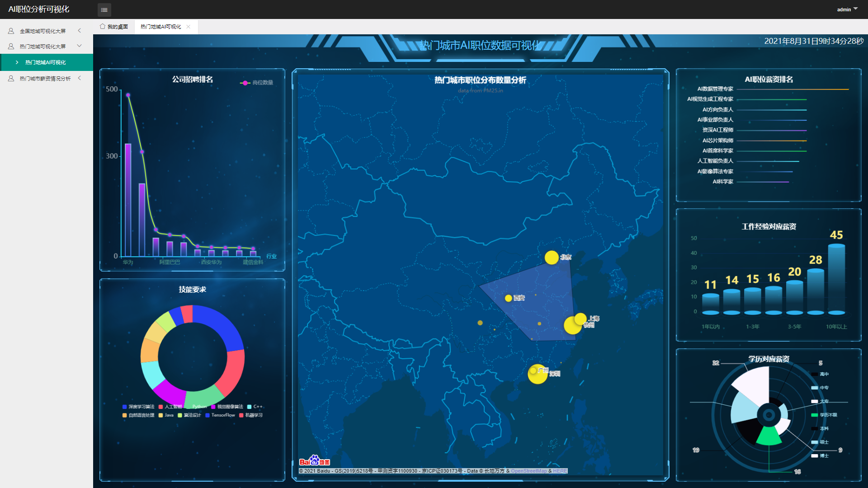Open the HERE attribution link
The image size is (868, 488).
[x=560, y=471]
